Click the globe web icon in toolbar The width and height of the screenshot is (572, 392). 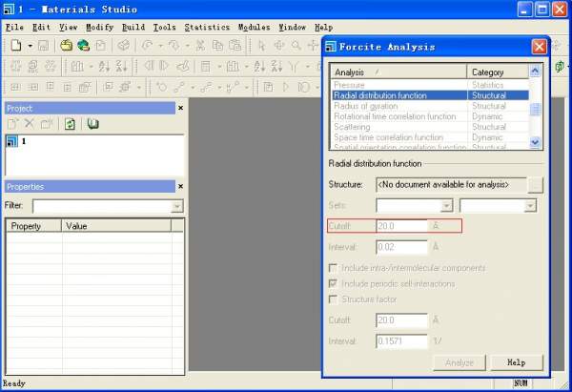coord(84,46)
